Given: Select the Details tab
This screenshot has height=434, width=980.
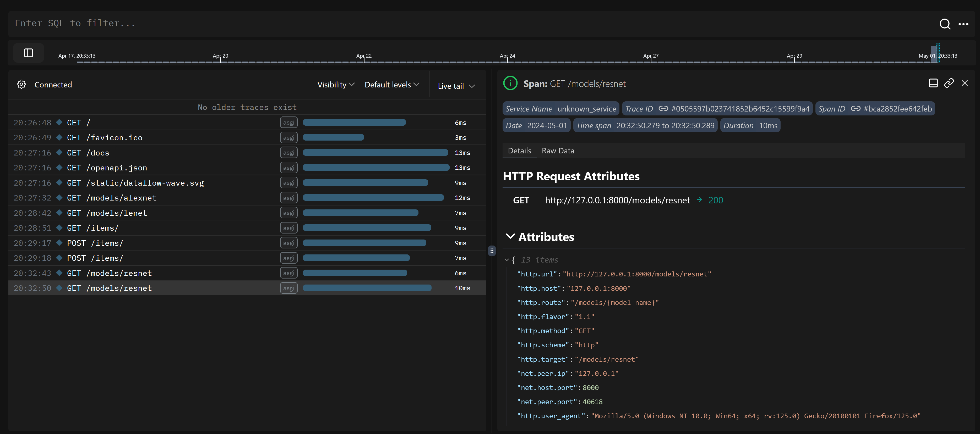Looking at the screenshot, I should (x=519, y=151).
